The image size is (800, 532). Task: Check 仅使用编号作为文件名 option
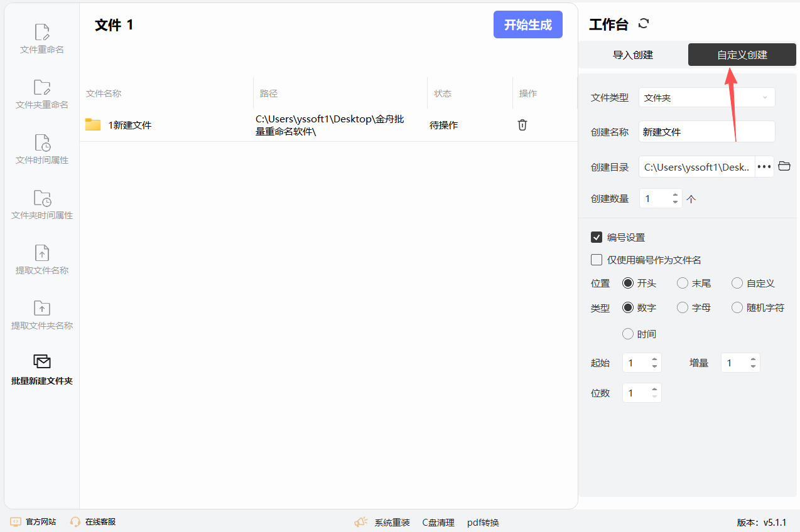click(597, 260)
